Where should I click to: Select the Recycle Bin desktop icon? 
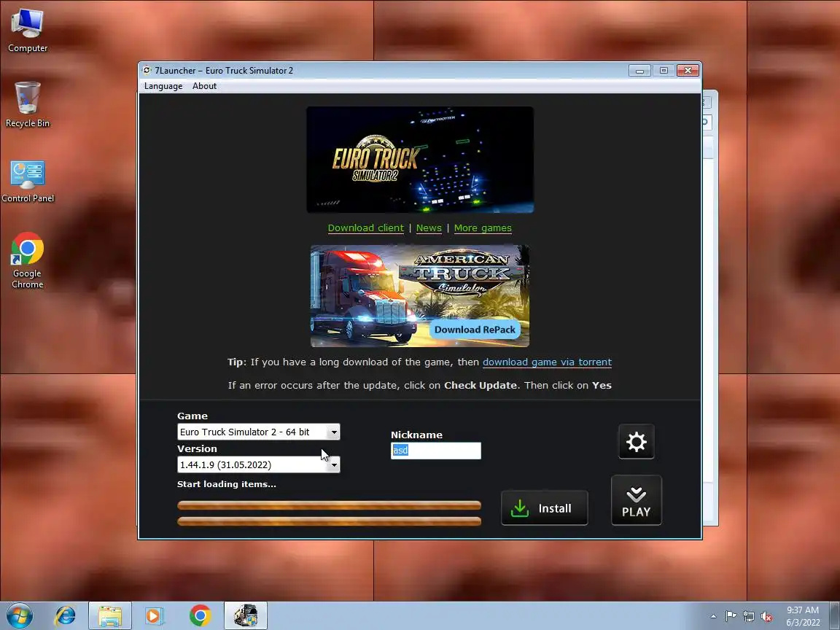pyautogui.click(x=27, y=105)
